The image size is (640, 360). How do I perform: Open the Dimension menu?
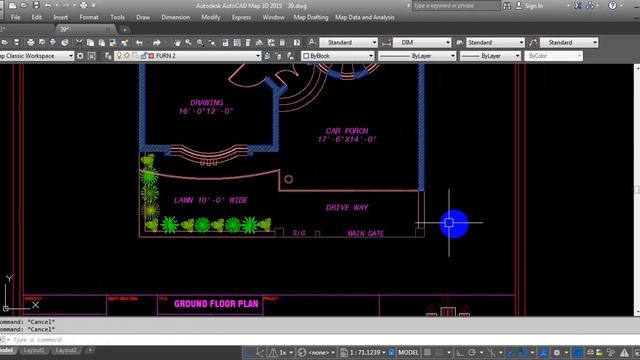176,18
